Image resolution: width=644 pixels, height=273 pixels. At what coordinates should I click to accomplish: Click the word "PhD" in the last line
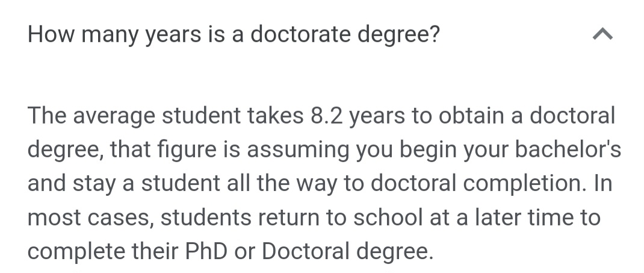[x=206, y=251]
